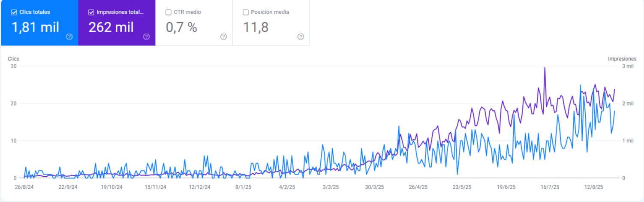Click the CTR medio help question-mark icon
Image resolution: width=644 pixels, height=202 pixels.
(x=223, y=37)
